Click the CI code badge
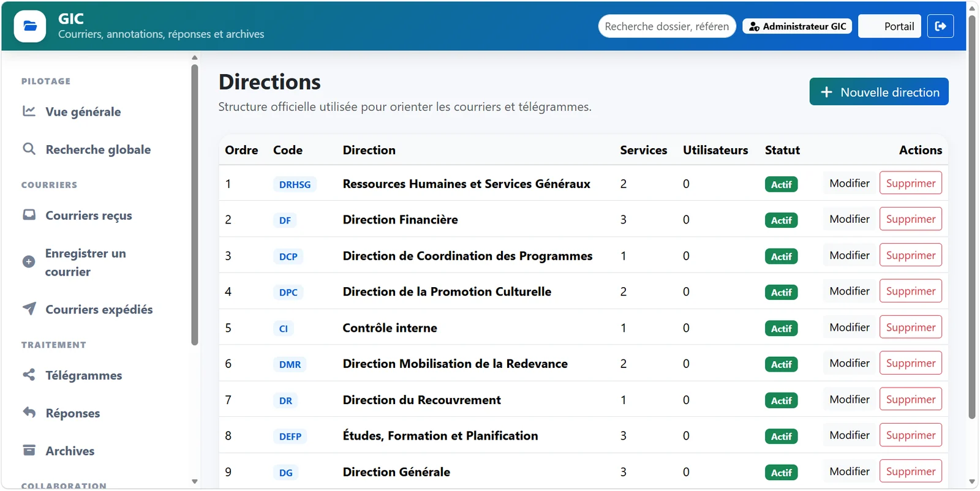 point(283,329)
